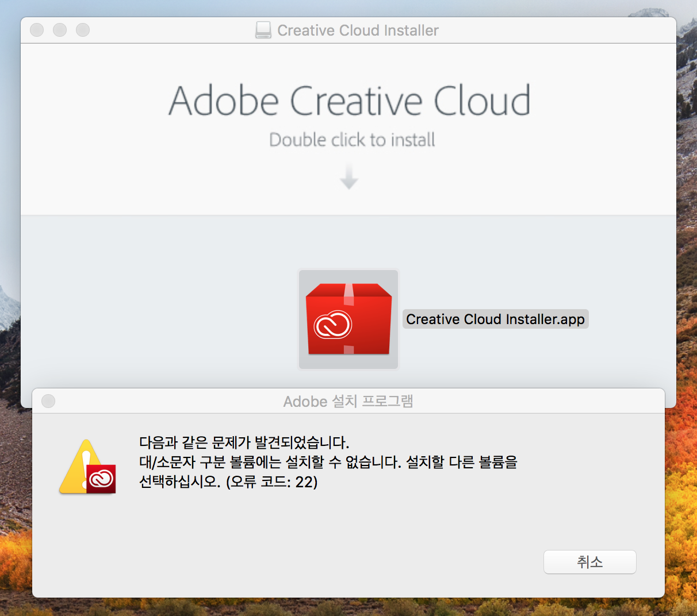
Task: Click the Creative Cloud Installer window title text
Action: coord(358,30)
